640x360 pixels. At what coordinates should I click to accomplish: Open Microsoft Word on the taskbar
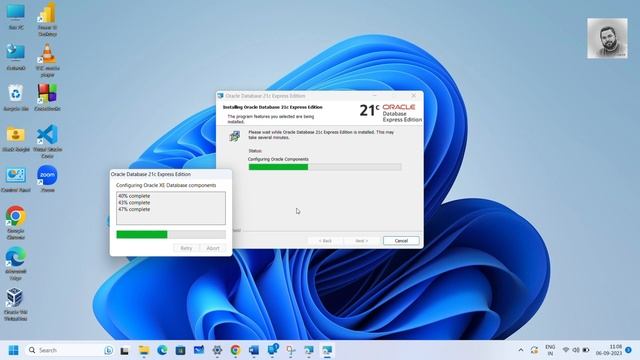pos(253,350)
